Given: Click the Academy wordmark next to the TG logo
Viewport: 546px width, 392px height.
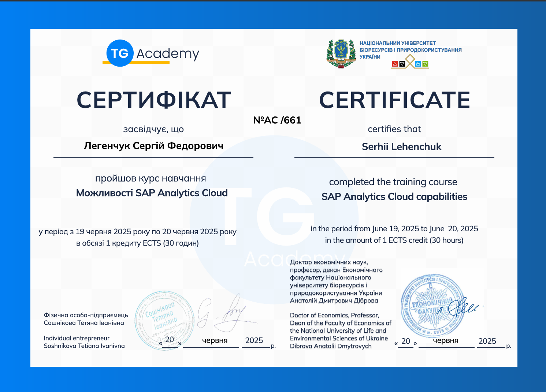Looking at the screenshot, I should pyautogui.click(x=168, y=54).
